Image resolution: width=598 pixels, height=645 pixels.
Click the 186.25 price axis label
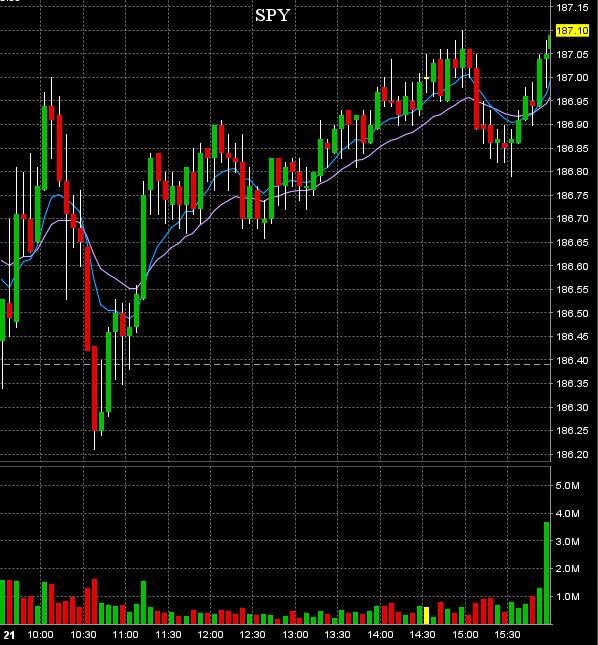coord(572,431)
